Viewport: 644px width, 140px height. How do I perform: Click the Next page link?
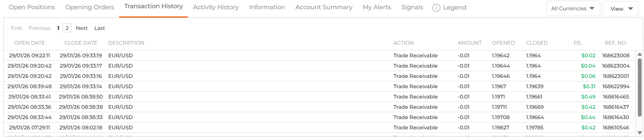(82, 28)
